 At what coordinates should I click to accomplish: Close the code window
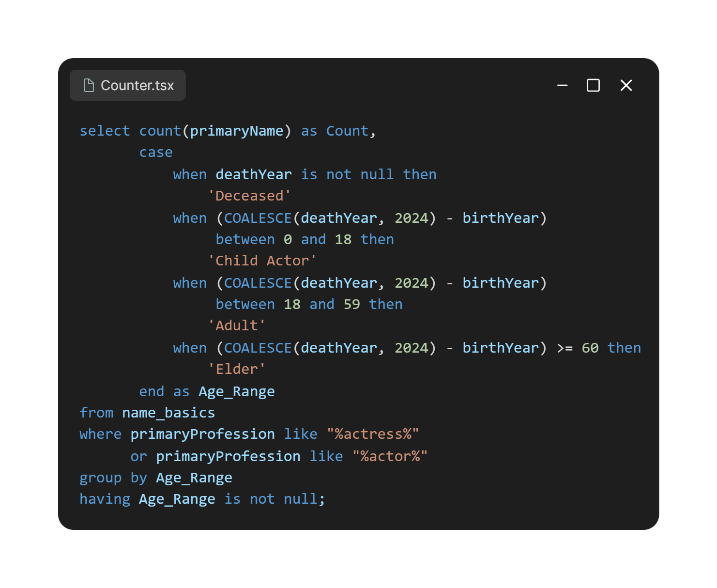coord(626,85)
